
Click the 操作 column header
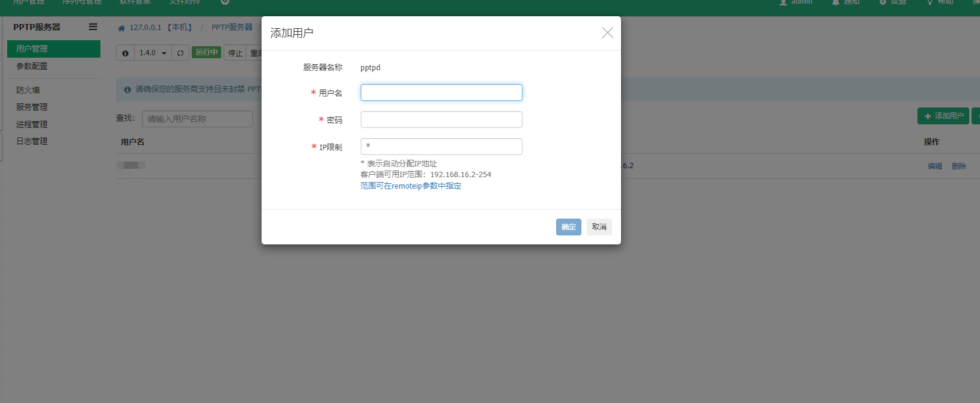pos(932,142)
